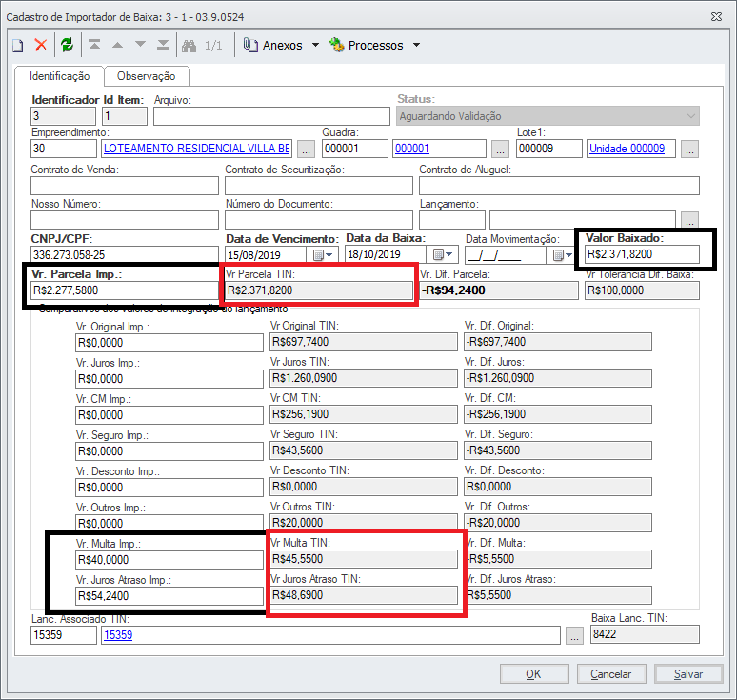Open the Quadra 000001 link
737x700 pixels.
point(412,149)
